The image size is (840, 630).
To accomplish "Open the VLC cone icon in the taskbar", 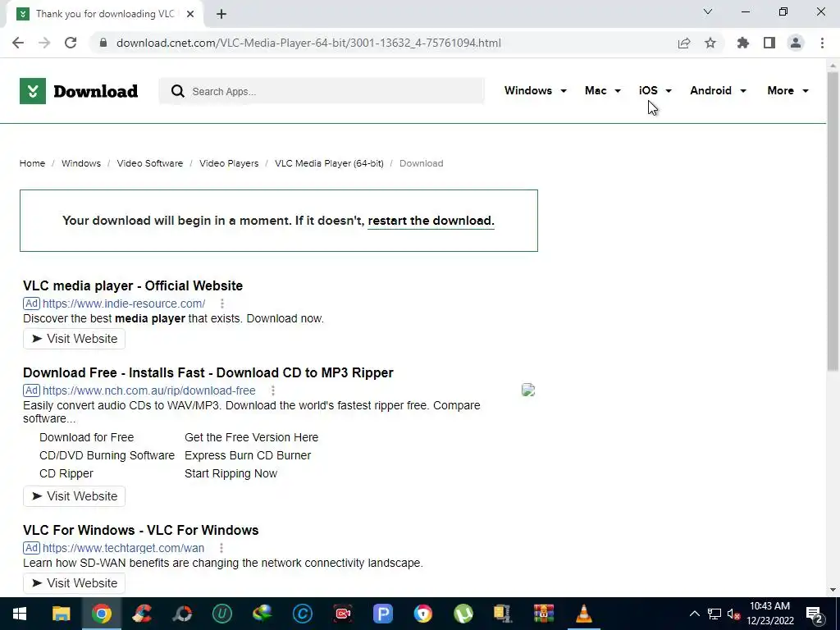I will 584,614.
